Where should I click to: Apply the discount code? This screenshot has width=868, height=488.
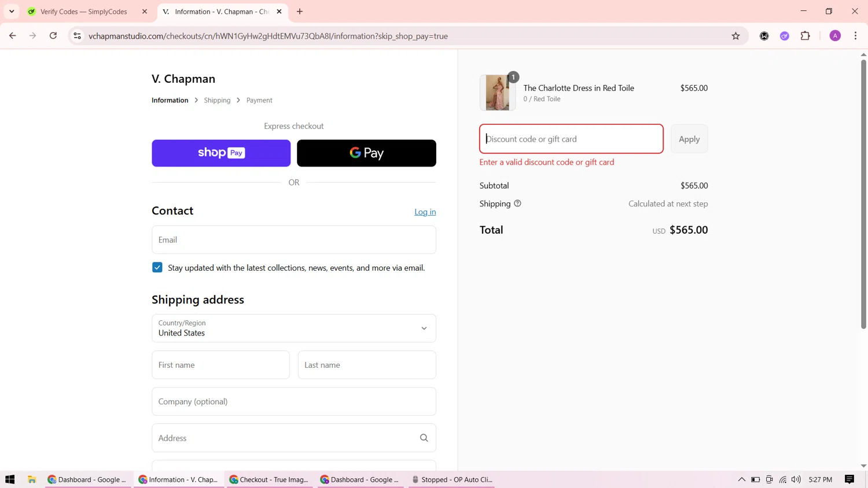click(689, 139)
